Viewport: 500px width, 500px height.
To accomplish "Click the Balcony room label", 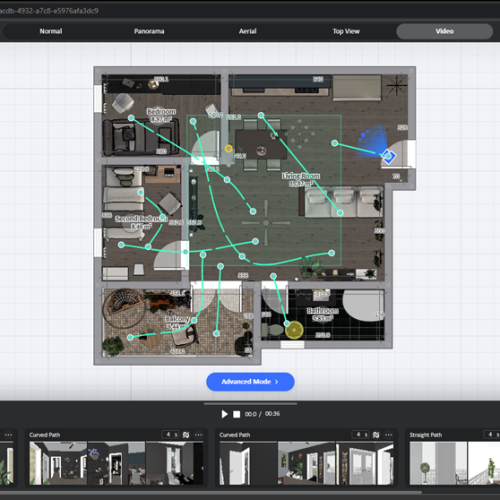I will tap(177, 319).
